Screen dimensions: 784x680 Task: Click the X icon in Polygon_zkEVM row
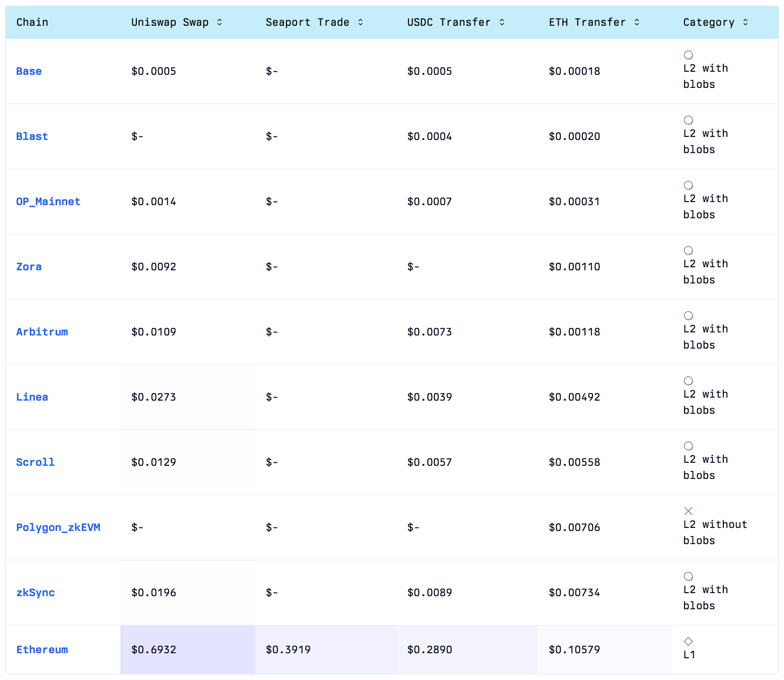point(688,511)
